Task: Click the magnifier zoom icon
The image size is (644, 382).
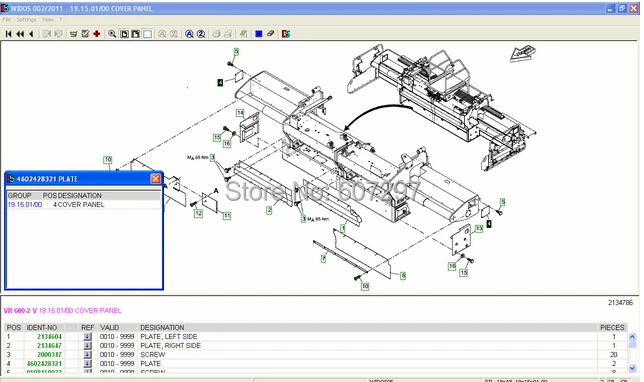Action: [112, 34]
